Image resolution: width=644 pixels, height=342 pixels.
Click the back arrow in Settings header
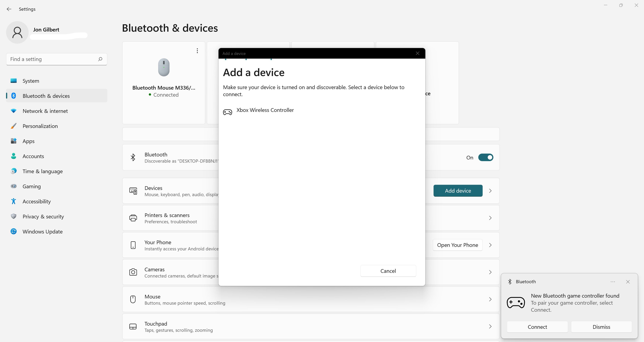pos(9,9)
